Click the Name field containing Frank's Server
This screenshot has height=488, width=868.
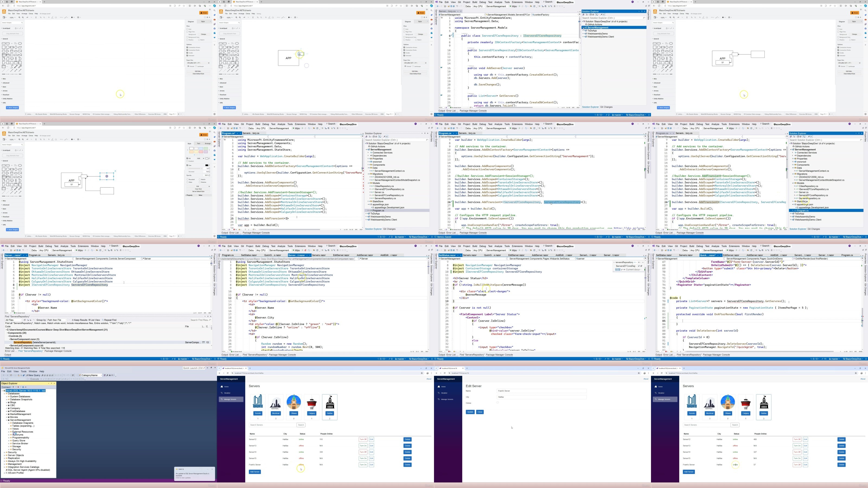click(x=541, y=391)
